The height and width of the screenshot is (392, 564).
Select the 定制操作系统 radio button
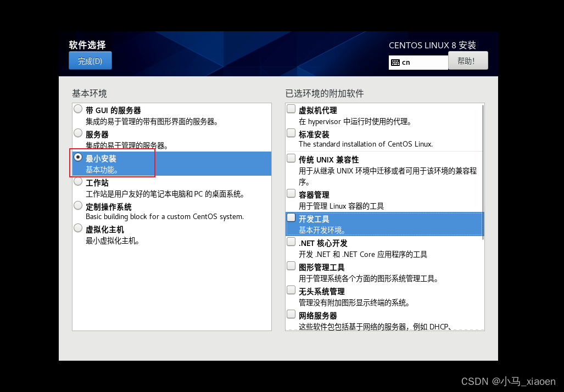[78, 205]
